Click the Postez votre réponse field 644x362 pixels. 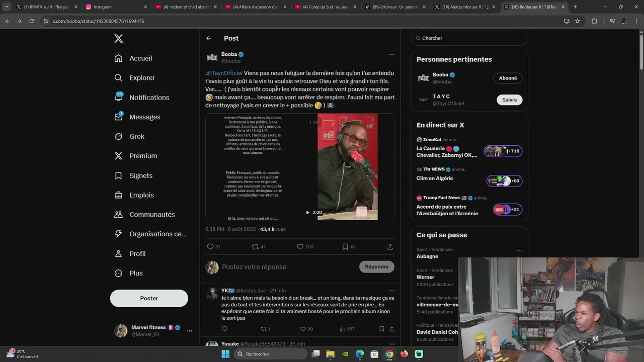[x=288, y=267]
